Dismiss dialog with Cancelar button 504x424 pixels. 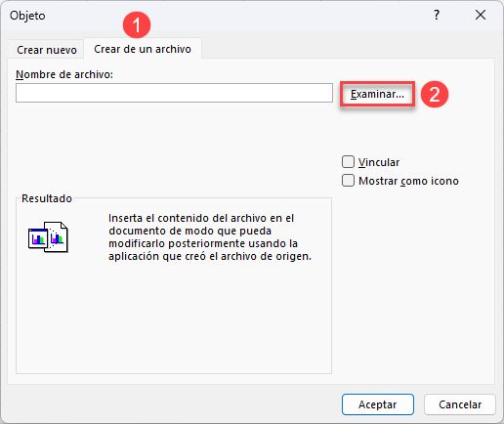click(460, 404)
